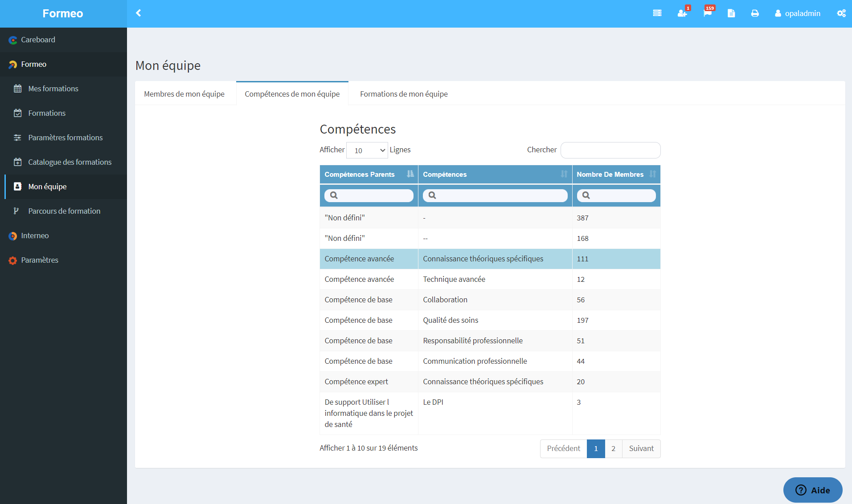Switch to Membres de mon équipe tab
This screenshot has height=504, width=852.
(x=184, y=94)
